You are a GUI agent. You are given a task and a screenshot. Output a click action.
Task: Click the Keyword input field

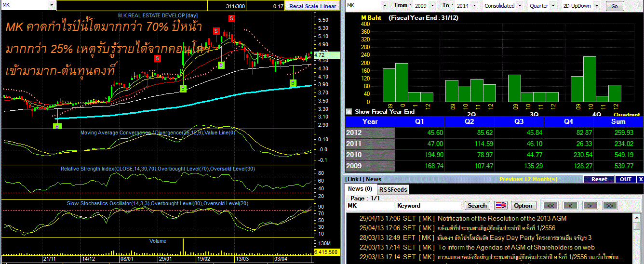pos(429,206)
